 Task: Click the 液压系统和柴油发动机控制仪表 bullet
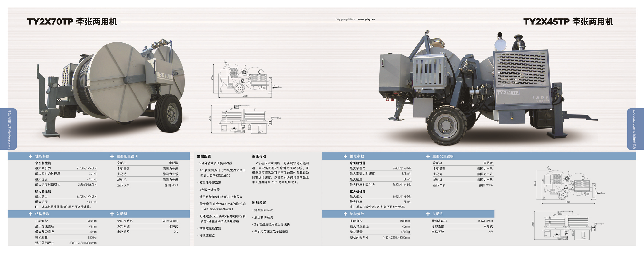[220, 197]
